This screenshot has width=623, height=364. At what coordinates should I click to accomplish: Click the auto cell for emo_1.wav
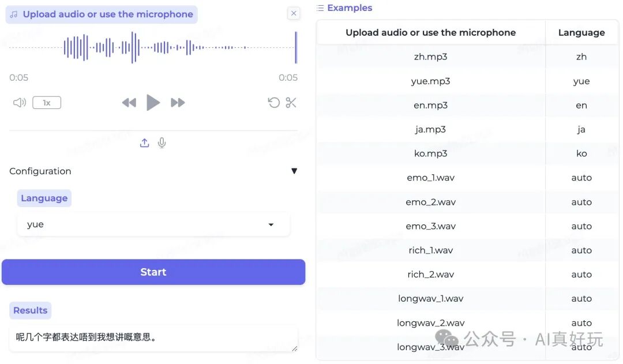pyautogui.click(x=581, y=178)
